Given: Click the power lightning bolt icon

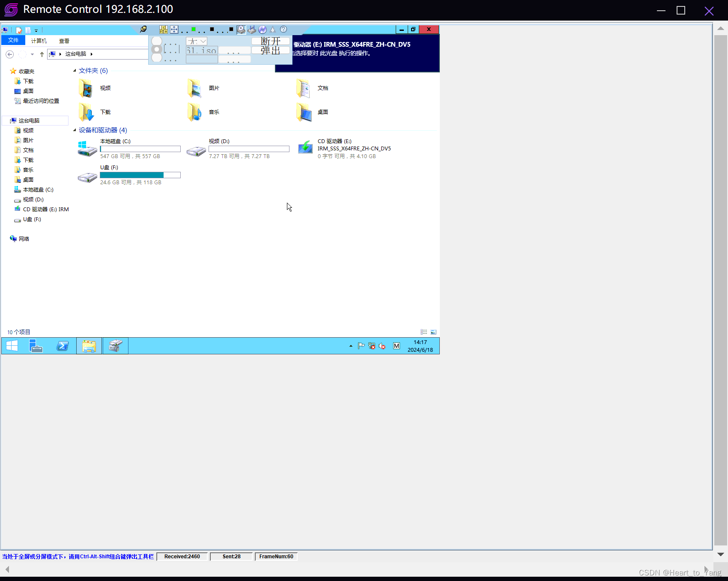Looking at the screenshot, I should tap(273, 30).
